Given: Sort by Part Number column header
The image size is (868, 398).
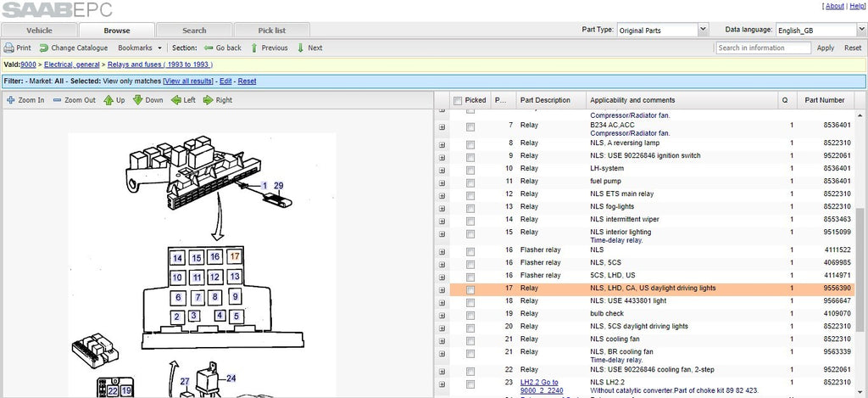Looking at the screenshot, I should coord(824,100).
